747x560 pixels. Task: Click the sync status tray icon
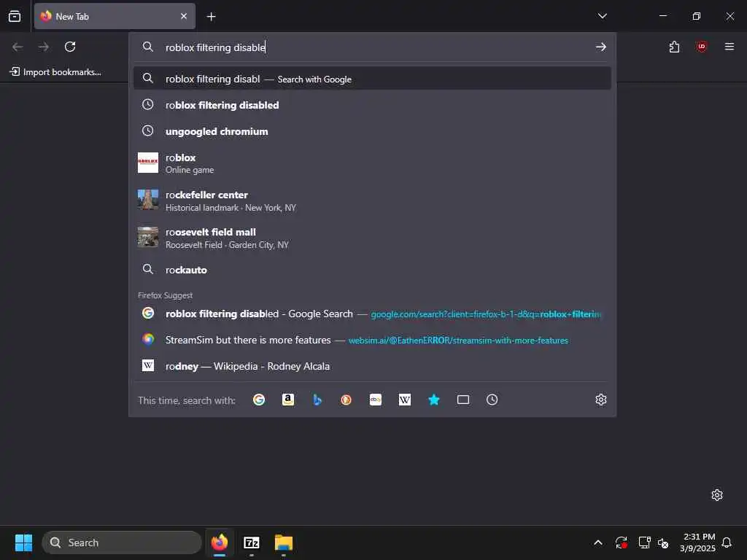(x=622, y=542)
